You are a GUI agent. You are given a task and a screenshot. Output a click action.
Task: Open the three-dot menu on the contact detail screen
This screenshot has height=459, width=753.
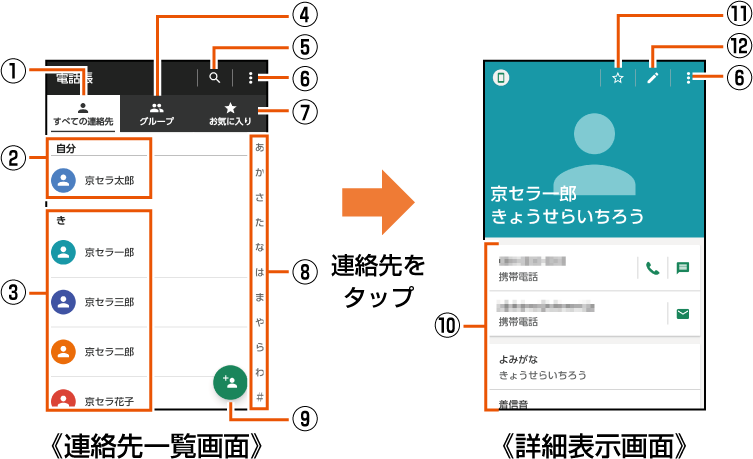(x=688, y=78)
